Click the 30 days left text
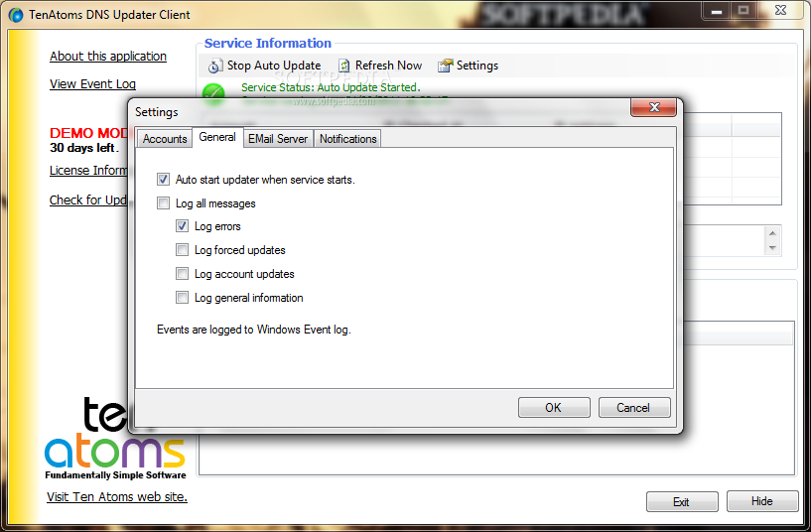This screenshot has height=532, width=811. coord(84,148)
